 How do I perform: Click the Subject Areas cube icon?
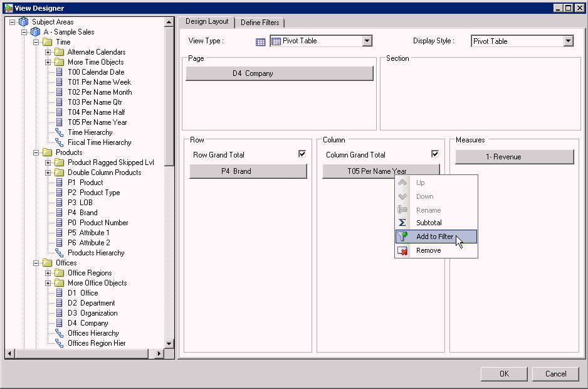coord(24,22)
